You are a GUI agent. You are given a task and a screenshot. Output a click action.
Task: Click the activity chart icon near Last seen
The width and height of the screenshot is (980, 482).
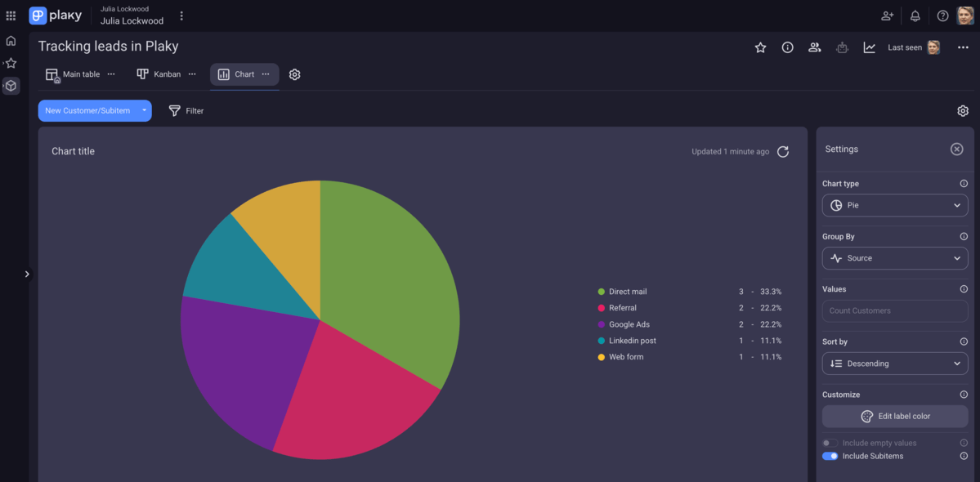coord(869,47)
